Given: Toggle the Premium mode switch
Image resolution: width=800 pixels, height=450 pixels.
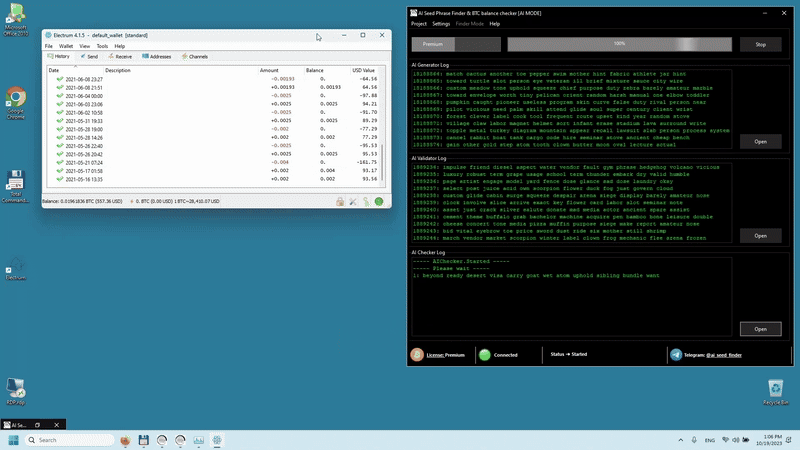Looking at the screenshot, I should [x=454, y=44].
